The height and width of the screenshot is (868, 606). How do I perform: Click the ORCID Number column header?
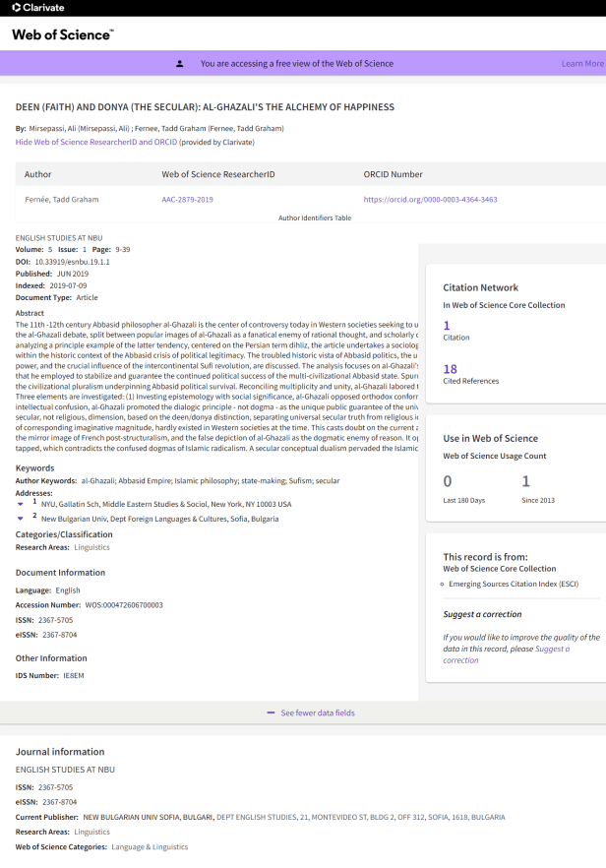393,174
